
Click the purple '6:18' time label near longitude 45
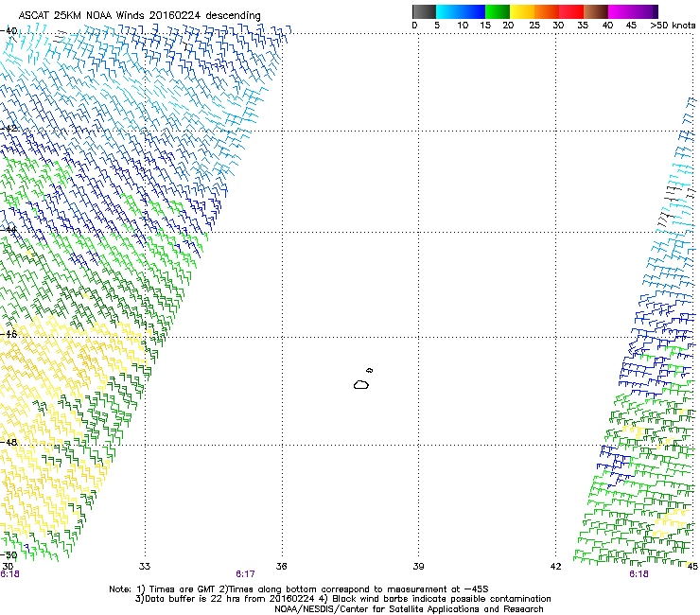pos(639,574)
